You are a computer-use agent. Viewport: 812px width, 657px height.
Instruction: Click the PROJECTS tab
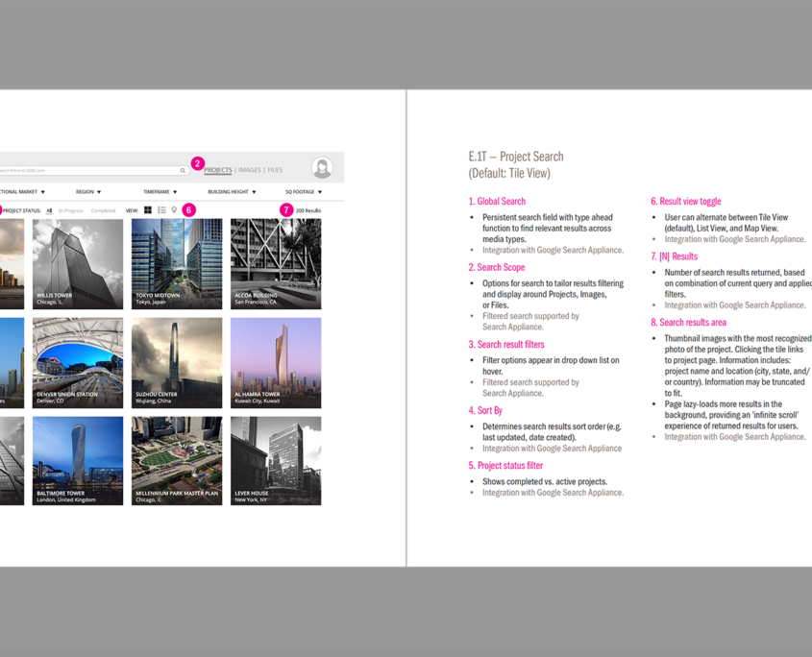[x=218, y=168]
